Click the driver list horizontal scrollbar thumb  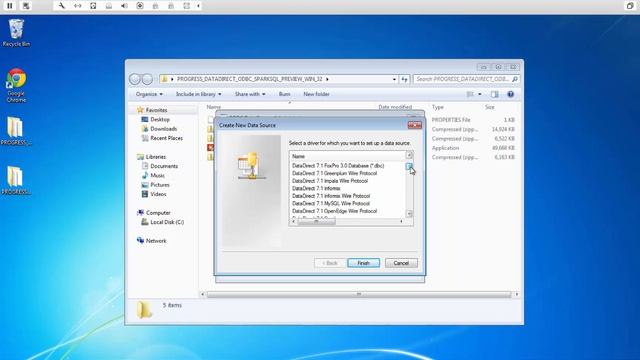[316, 221]
